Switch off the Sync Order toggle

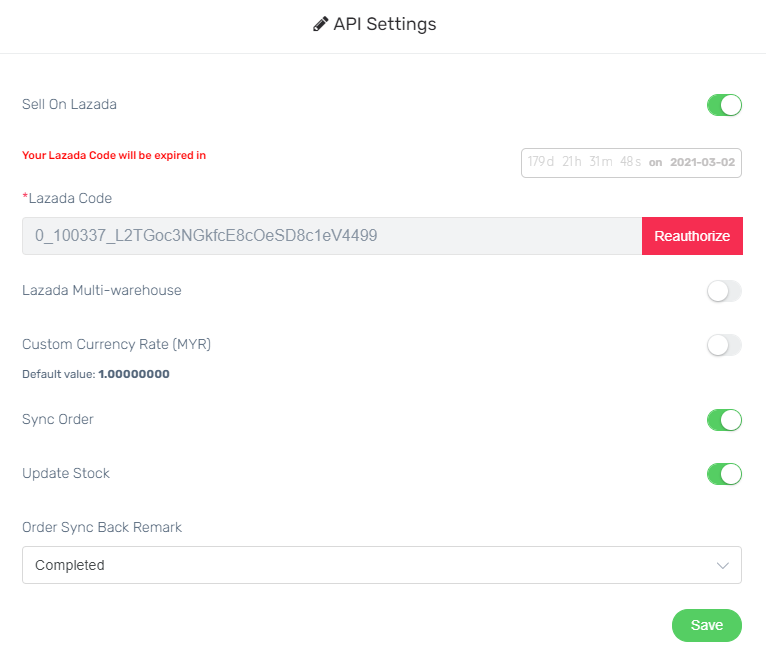(724, 420)
